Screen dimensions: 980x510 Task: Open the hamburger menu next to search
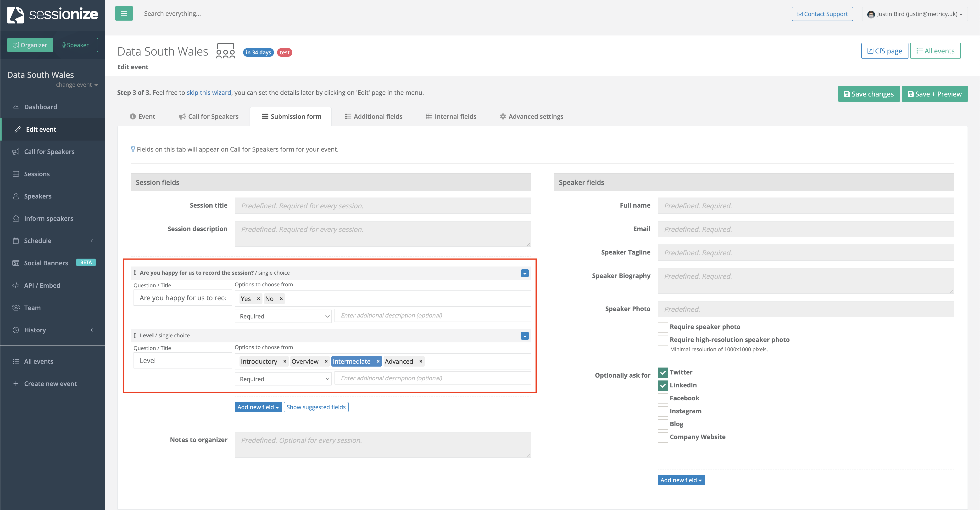124,13
